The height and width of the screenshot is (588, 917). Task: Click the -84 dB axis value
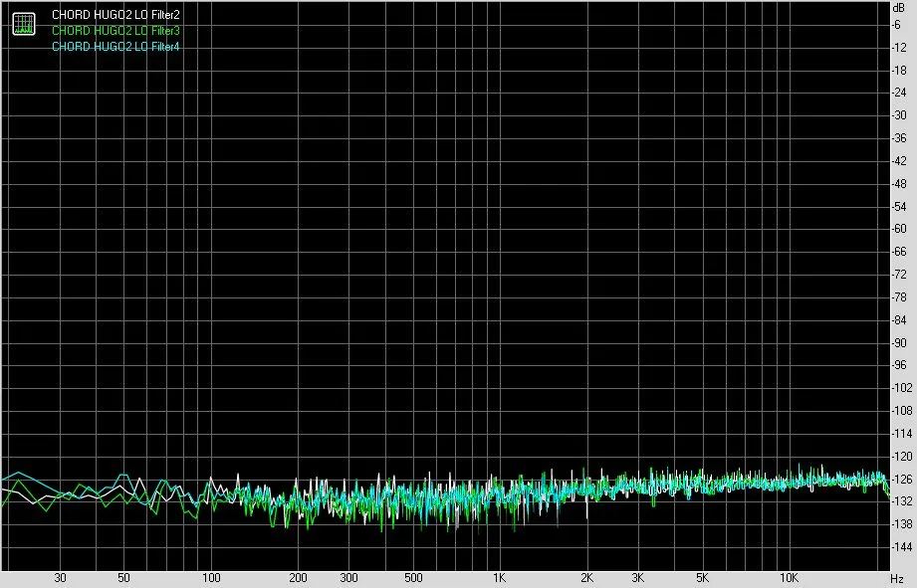(899, 319)
